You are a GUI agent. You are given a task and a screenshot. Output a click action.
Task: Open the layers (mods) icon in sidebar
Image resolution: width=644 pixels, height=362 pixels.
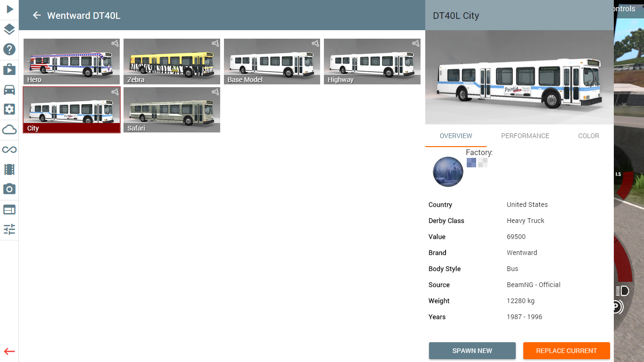tap(9, 29)
